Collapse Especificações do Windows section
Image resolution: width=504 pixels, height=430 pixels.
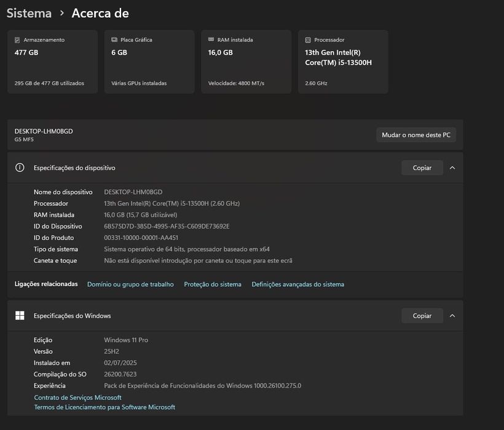(452, 316)
